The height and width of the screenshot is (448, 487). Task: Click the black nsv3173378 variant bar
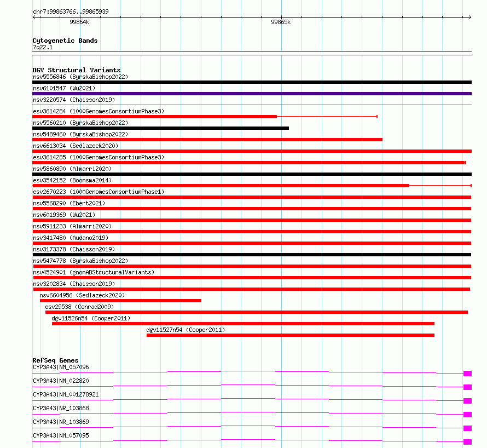point(252,255)
